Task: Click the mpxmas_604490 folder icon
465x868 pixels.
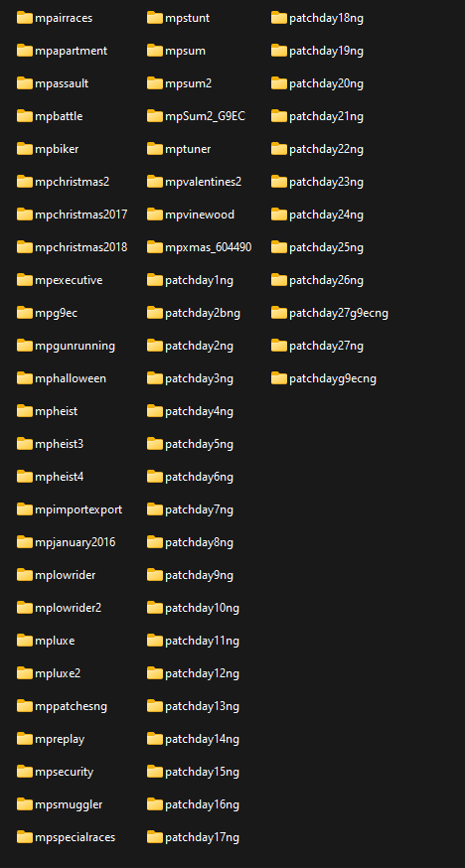Action: point(155,247)
